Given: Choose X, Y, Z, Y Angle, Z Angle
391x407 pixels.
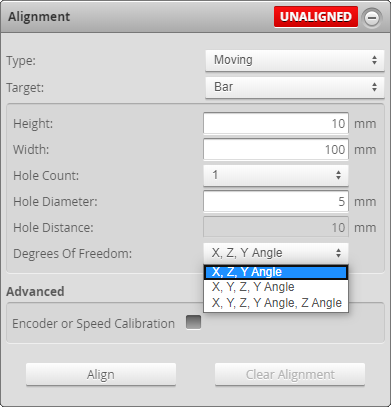Looking at the screenshot, I should (x=276, y=303).
